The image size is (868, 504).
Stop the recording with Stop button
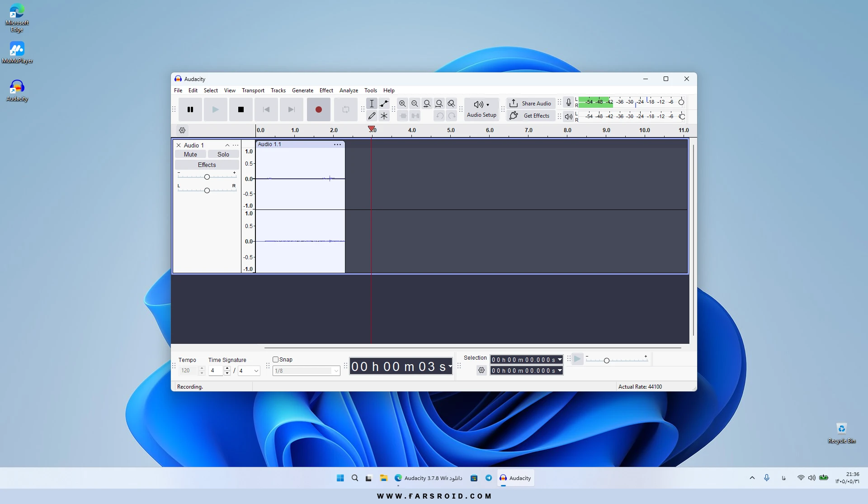tap(241, 109)
